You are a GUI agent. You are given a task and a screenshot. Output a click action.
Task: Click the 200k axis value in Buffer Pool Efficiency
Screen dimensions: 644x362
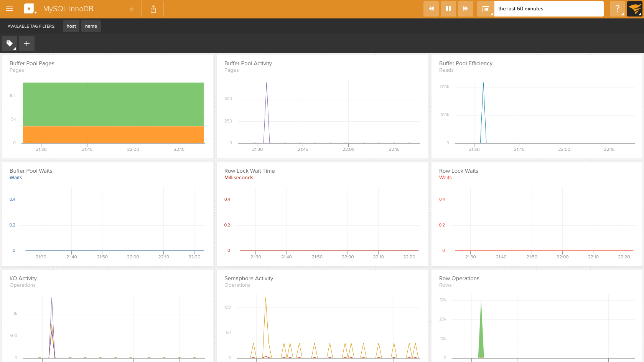[x=444, y=87]
